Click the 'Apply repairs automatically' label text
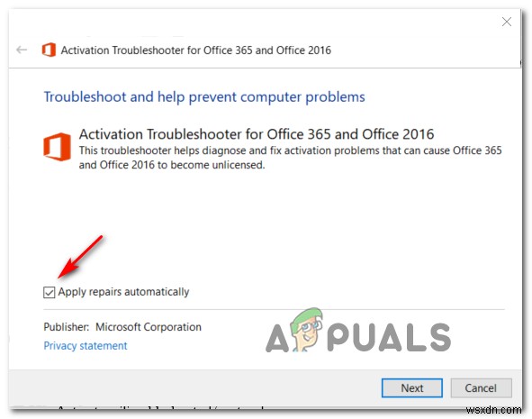The width and height of the screenshot is (532, 419). pos(123,292)
